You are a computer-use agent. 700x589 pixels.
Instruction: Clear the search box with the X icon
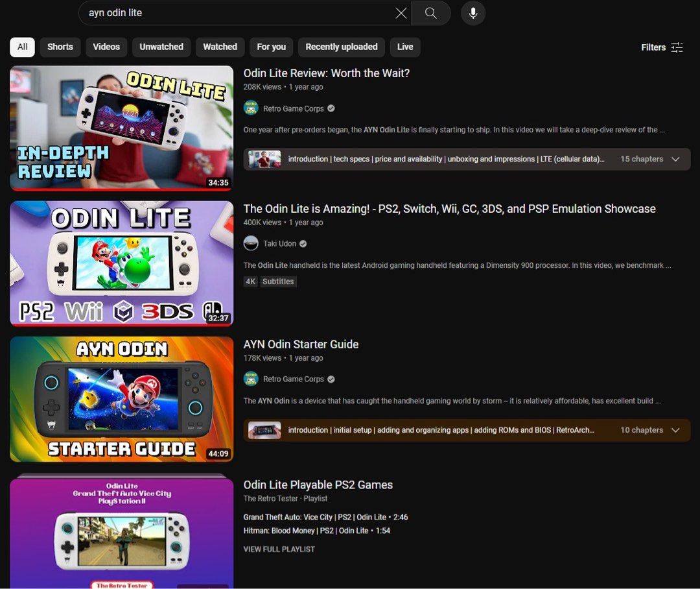pyautogui.click(x=401, y=13)
